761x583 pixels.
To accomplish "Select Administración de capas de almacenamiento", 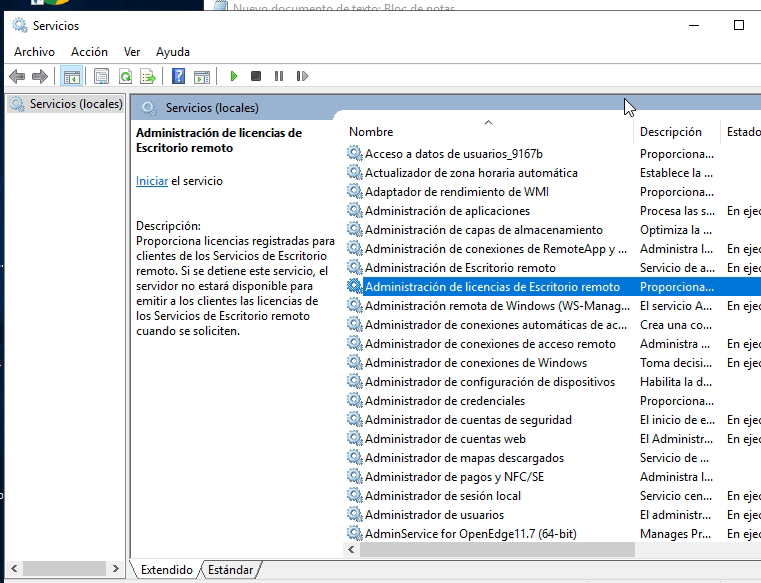I will click(x=484, y=230).
